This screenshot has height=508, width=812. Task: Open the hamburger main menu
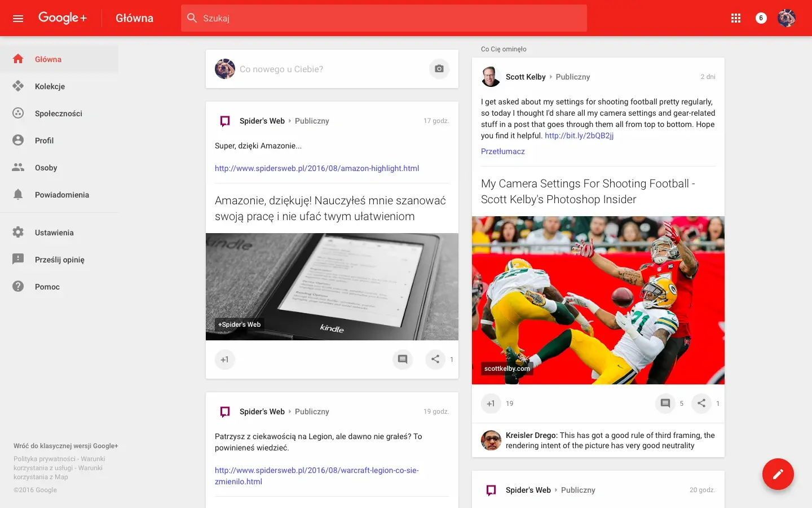tap(18, 18)
